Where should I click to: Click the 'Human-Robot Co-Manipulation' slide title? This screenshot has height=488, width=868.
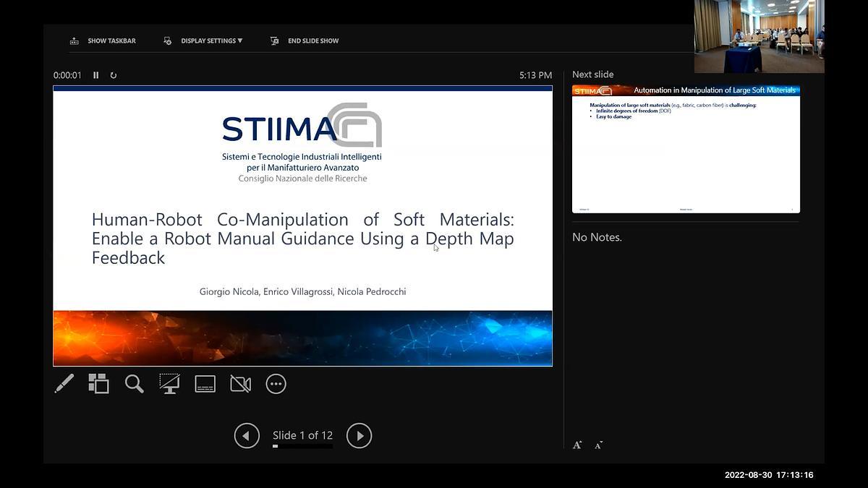(302, 239)
